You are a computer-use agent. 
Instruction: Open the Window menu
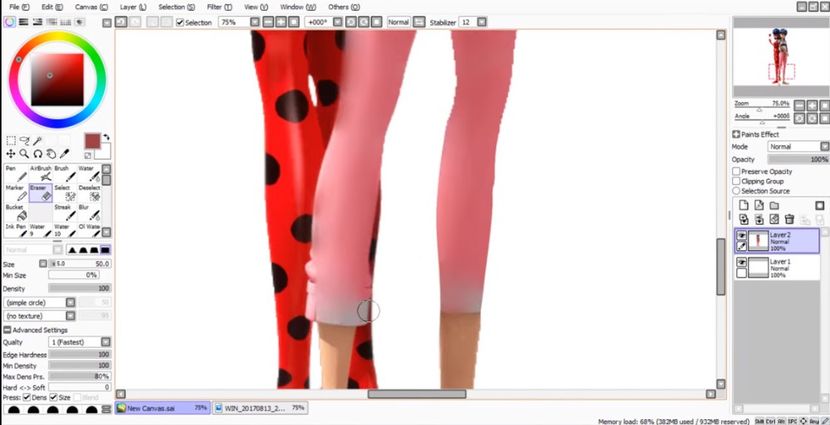pyautogui.click(x=298, y=7)
